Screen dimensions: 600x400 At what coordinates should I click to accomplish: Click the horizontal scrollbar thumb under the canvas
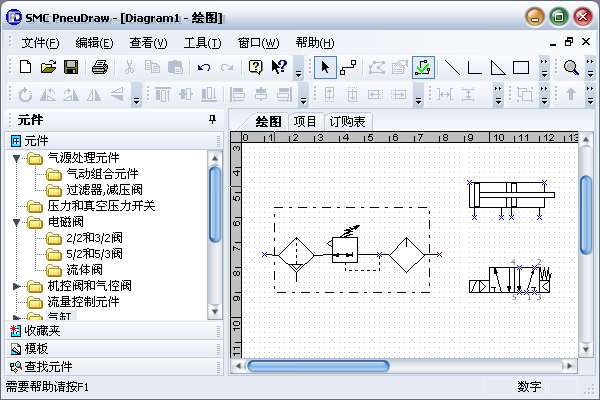(304, 366)
